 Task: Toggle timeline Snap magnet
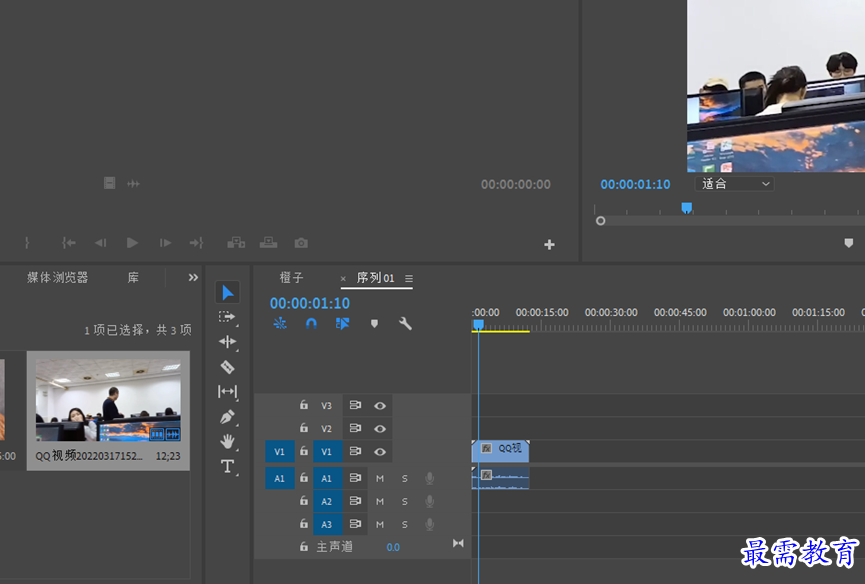coord(311,323)
